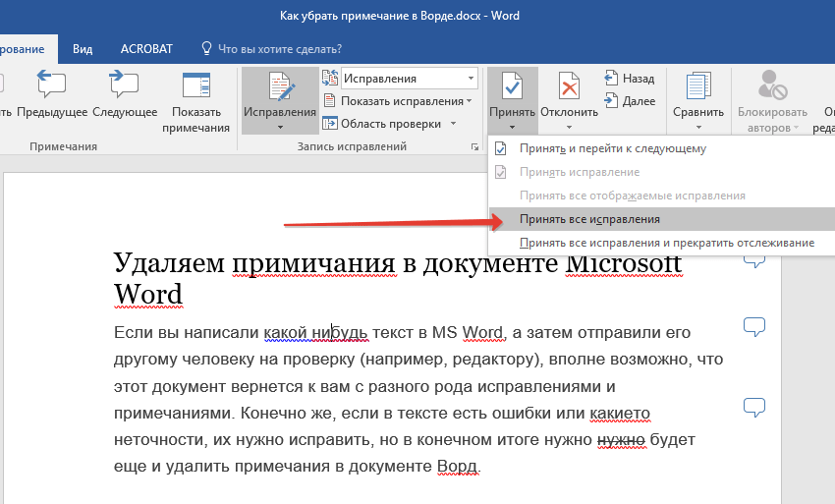Go to previous change with Назад
835x504 pixels.
coord(628,79)
